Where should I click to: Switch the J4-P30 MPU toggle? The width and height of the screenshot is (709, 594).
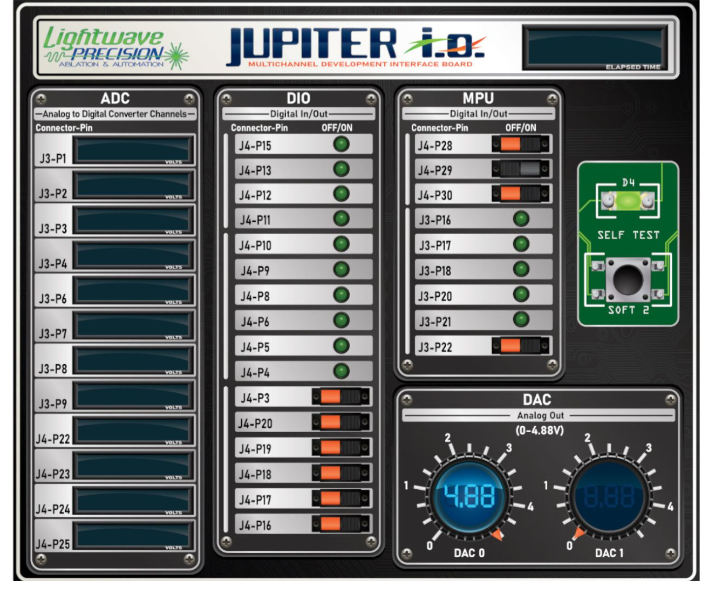(521, 194)
